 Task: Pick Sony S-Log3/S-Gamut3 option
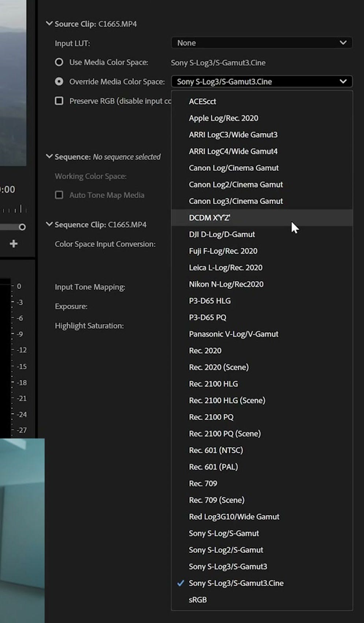(261, 567)
